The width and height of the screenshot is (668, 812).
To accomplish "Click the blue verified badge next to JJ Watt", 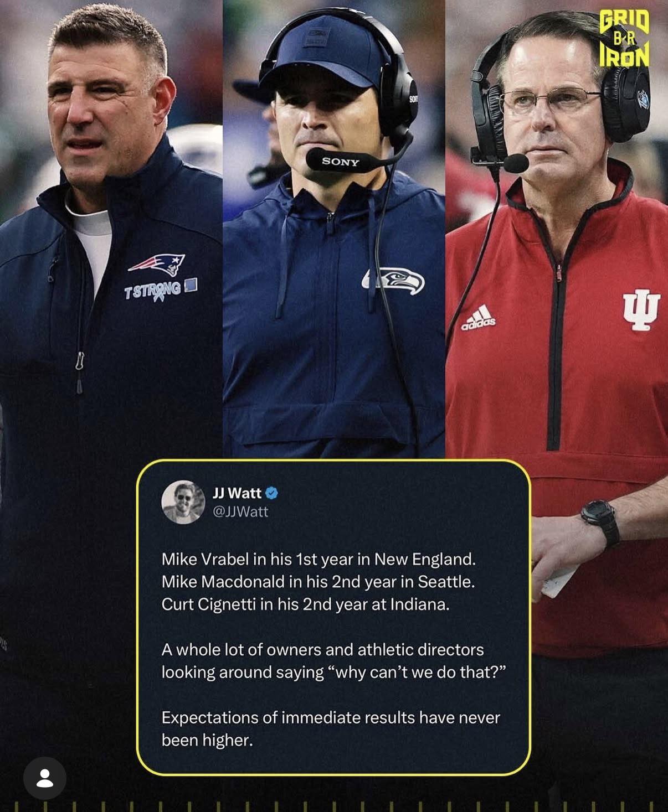I will 272,493.
